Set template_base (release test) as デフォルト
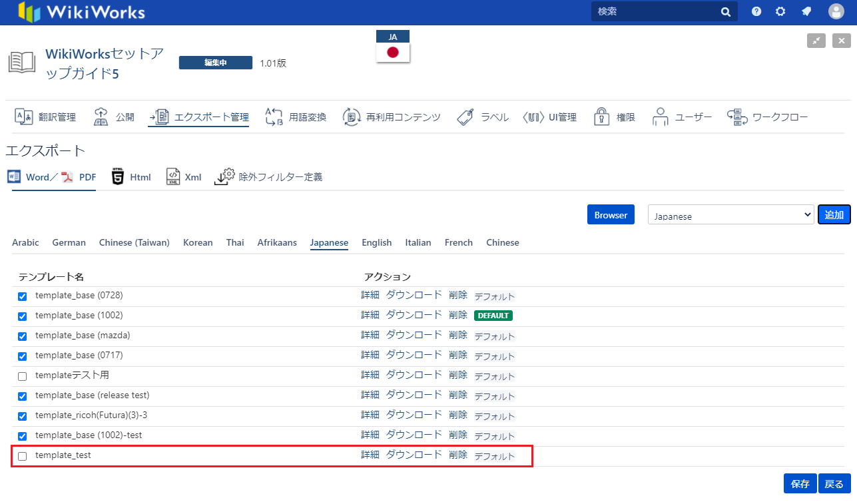Viewport: 857px width, 504px height. [495, 396]
